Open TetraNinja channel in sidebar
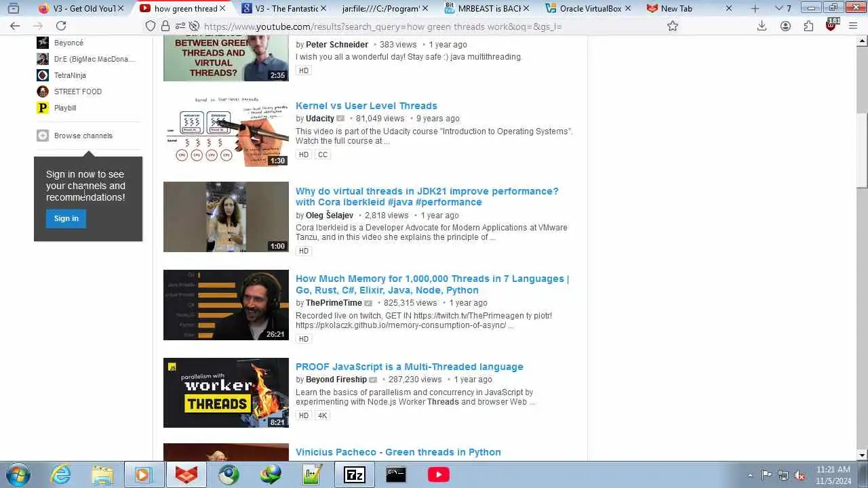The width and height of the screenshot is (868, 488). (70, 75)
